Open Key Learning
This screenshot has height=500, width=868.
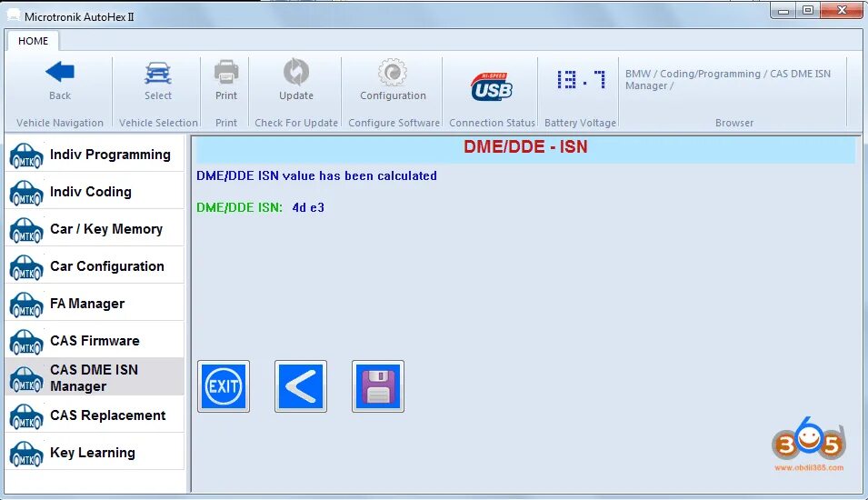pos(95,452)
